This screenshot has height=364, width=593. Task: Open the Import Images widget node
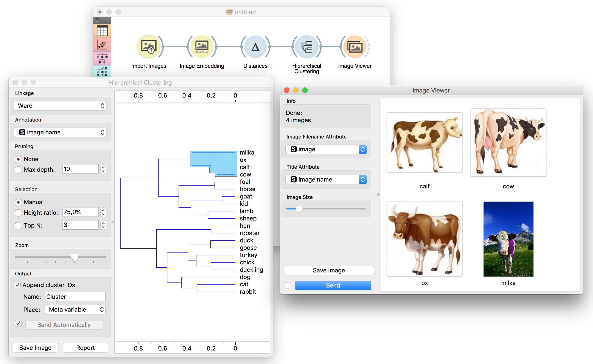click(x=149, y=46)
